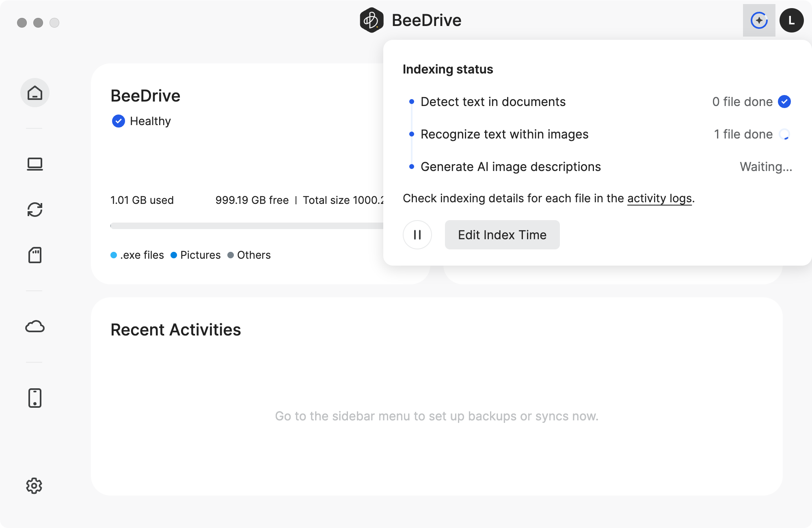Viewport: 812px width, 528px height.
Task: Click the storage usage progress bar
Action: [247, 226]
